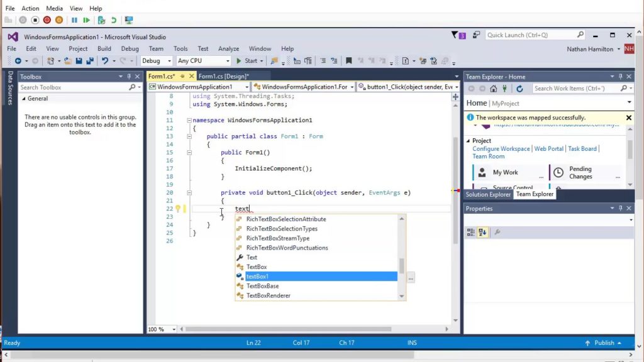Click the Save All icon
644x362 pixels.
click(x=90, y=61)
